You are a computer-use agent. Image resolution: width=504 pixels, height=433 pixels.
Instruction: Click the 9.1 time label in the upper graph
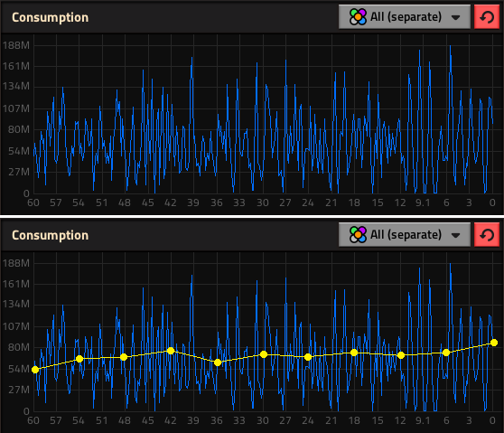coord(423,202)
